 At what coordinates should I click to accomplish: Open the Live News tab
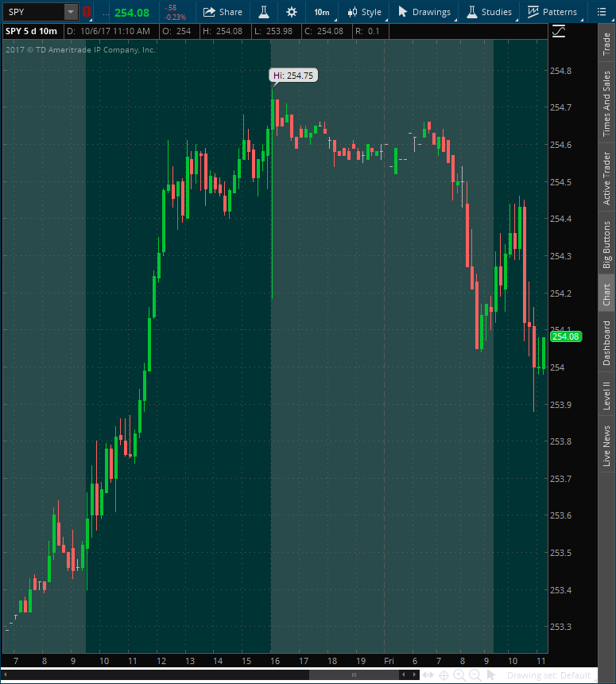pos(606,445)
